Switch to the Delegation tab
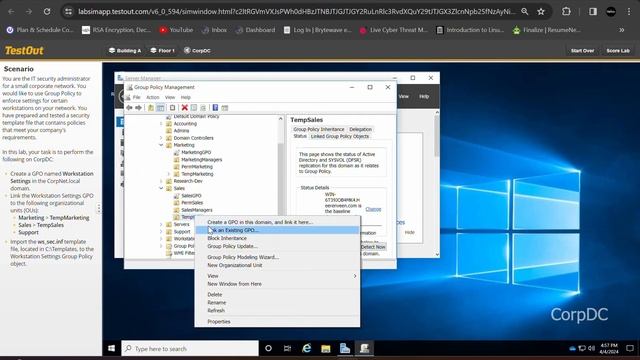 [360, 129]
